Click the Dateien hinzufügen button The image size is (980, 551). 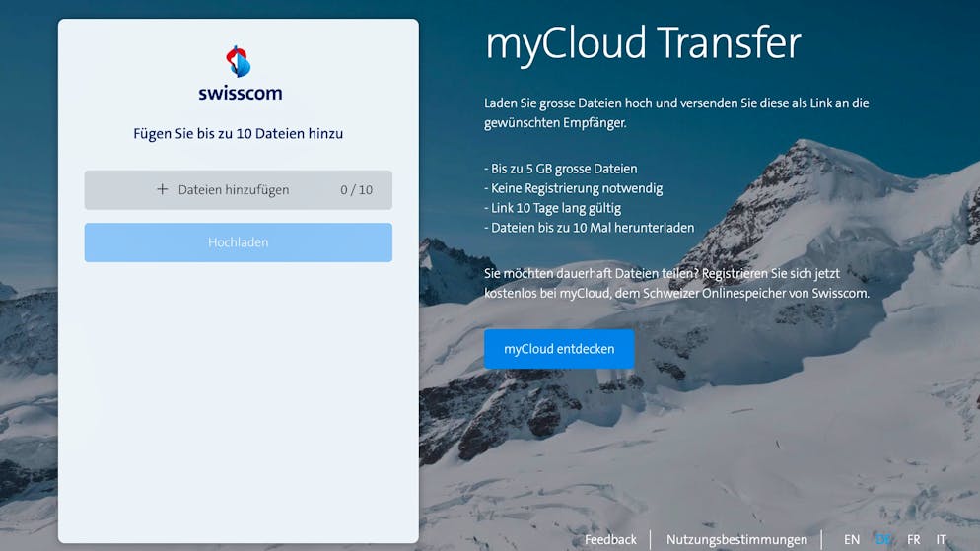point(239,190)
